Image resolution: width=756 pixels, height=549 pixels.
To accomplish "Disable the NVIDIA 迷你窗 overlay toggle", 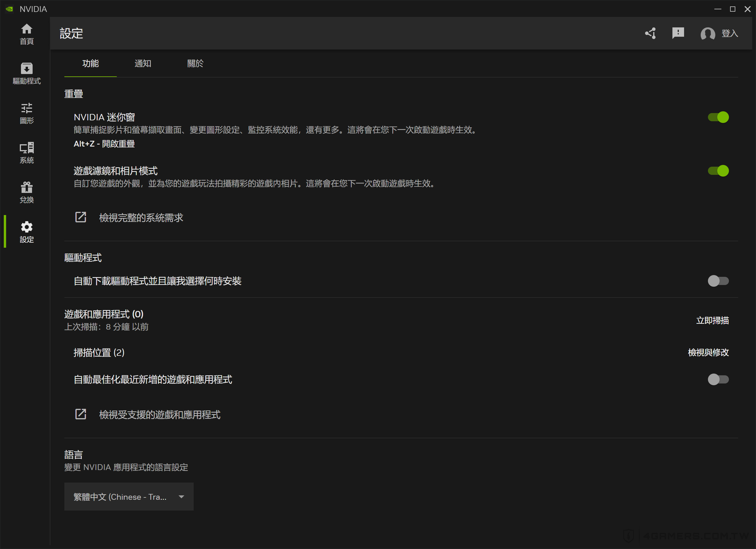I will [718, 117].
